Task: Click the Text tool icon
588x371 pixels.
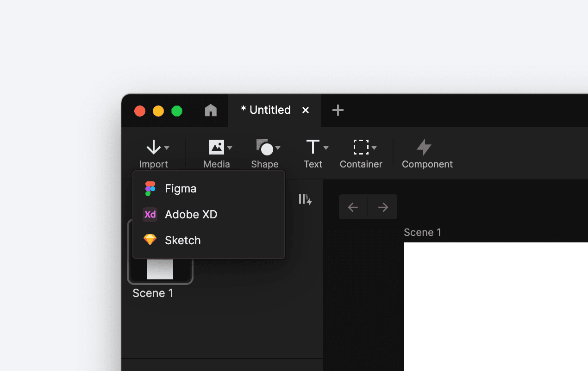Action: tap(312, 146)
